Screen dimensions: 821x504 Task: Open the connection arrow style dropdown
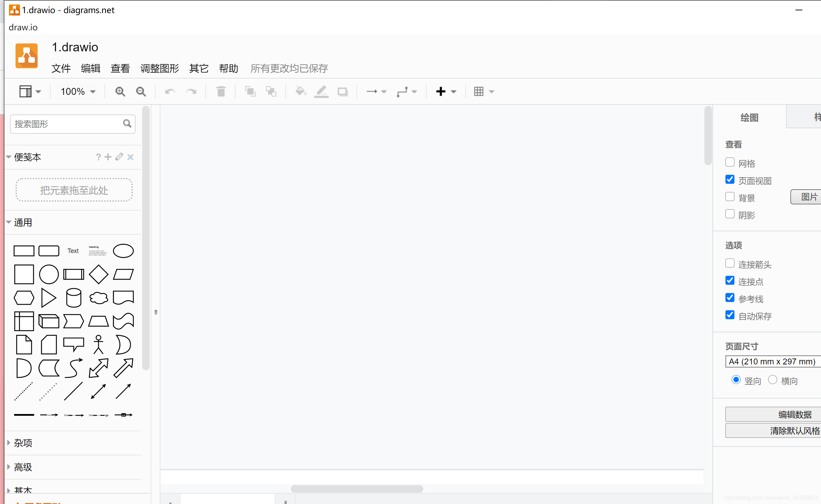[x=376, y=91]
